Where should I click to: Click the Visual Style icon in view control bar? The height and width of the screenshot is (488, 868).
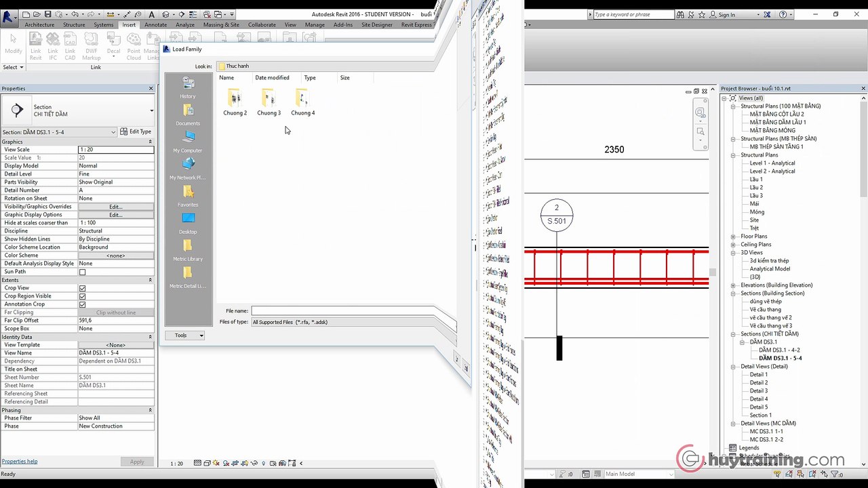[207, 463]
